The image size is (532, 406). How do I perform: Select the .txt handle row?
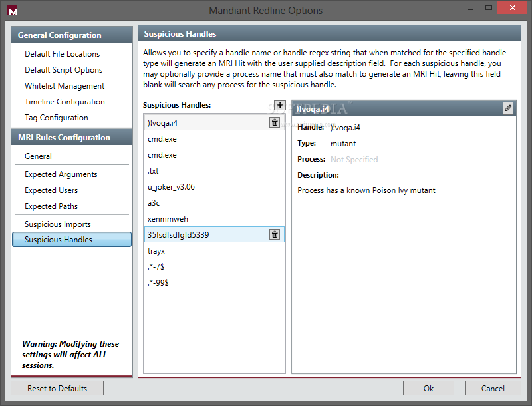click(x=214, y=171)
